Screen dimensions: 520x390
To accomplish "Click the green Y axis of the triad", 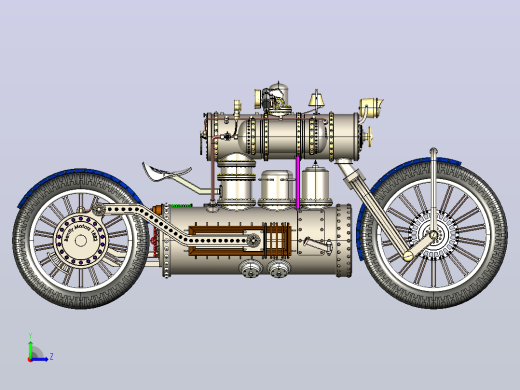I will (x=30, y=350).
